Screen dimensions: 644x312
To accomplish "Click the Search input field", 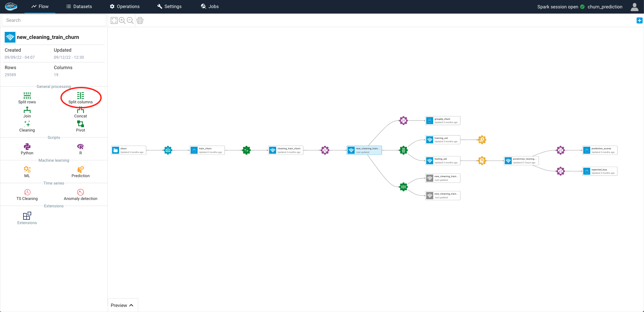I will pos(54,20).
